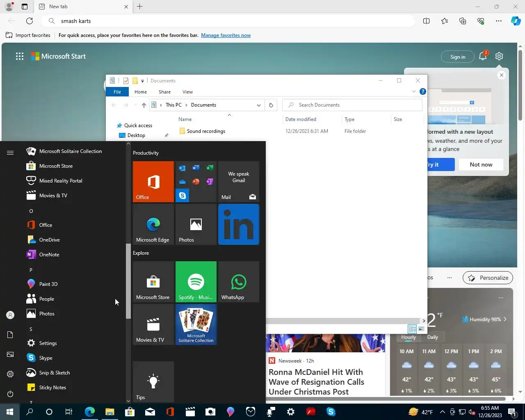Open Alarms & Clock on the taskbar
525x420 pixels.
coord(251,412)
